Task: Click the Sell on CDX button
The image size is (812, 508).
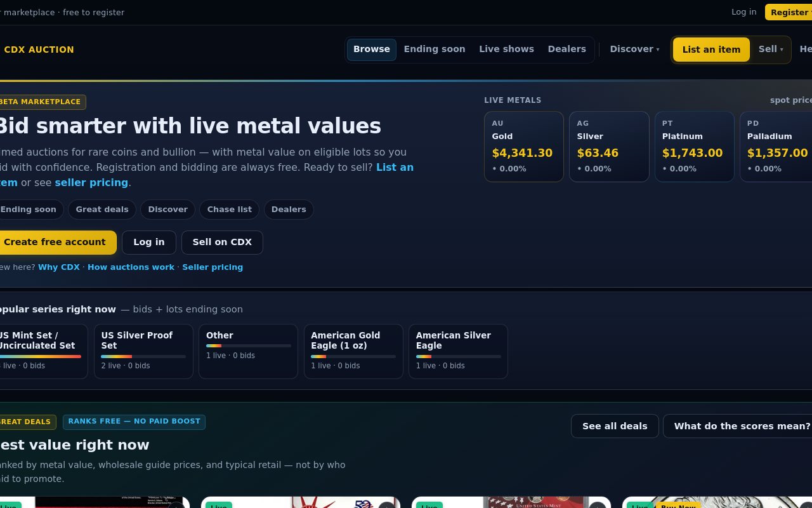Action: 222,243
